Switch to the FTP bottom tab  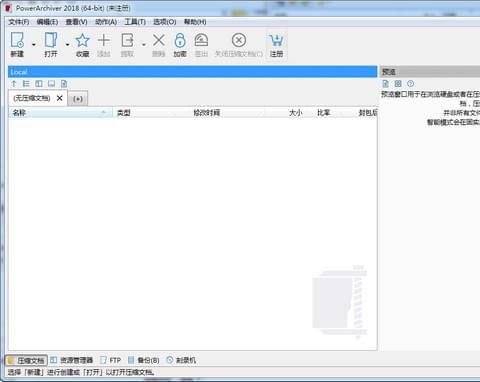click(x=111, y=360)
